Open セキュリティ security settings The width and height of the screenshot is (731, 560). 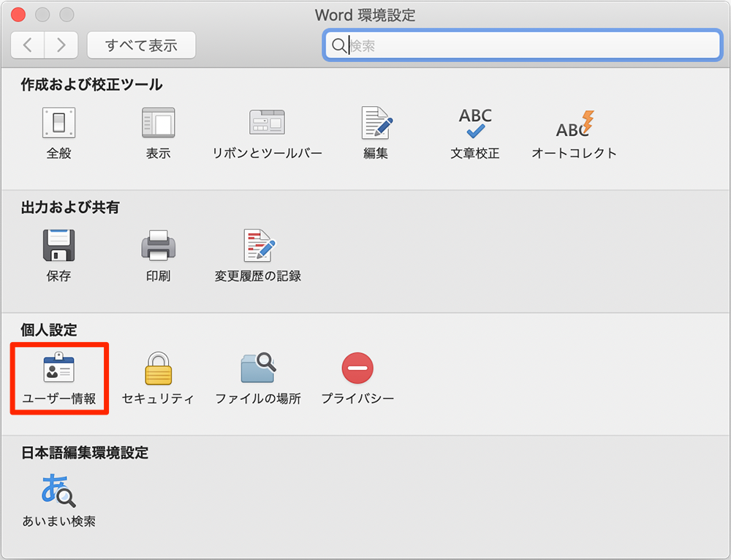pos(158,379)
